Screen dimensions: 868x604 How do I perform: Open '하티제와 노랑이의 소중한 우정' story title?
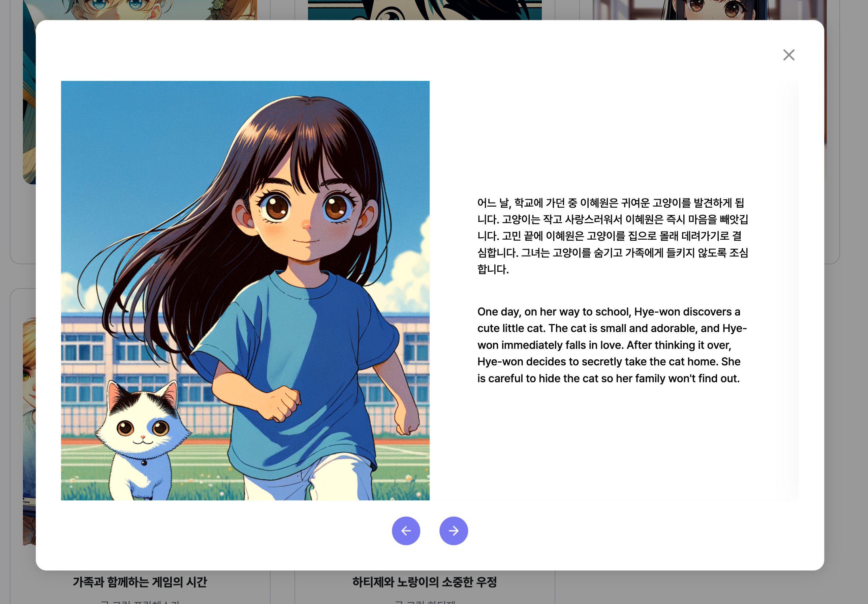pyautogui.click(x=424, y=582)
